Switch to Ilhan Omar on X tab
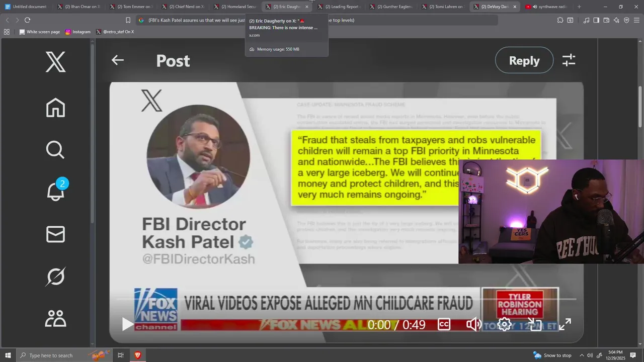The height and width of the screenshot is (362, 644). (x=78, y=7)
